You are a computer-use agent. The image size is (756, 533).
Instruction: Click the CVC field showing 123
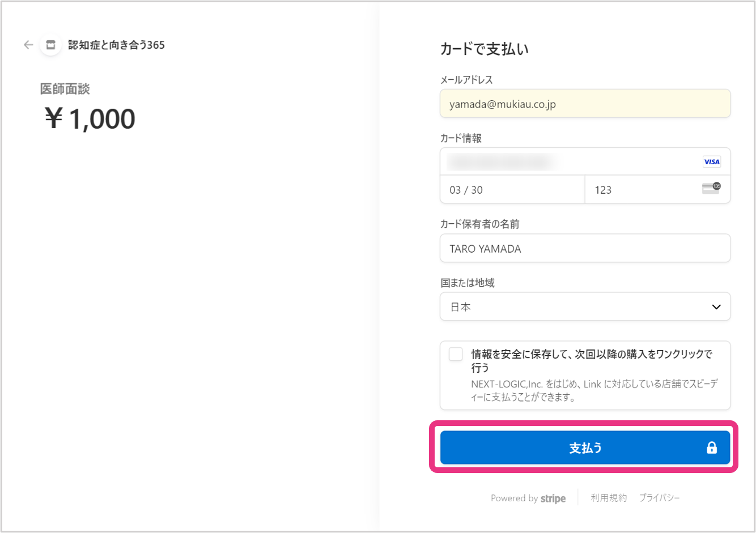coord(640,190)
